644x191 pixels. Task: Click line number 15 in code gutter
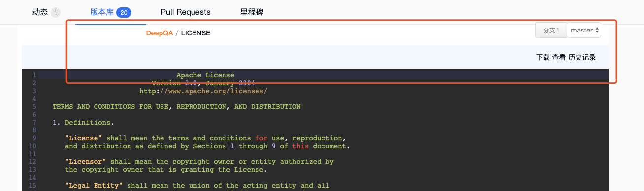point(33,186)
